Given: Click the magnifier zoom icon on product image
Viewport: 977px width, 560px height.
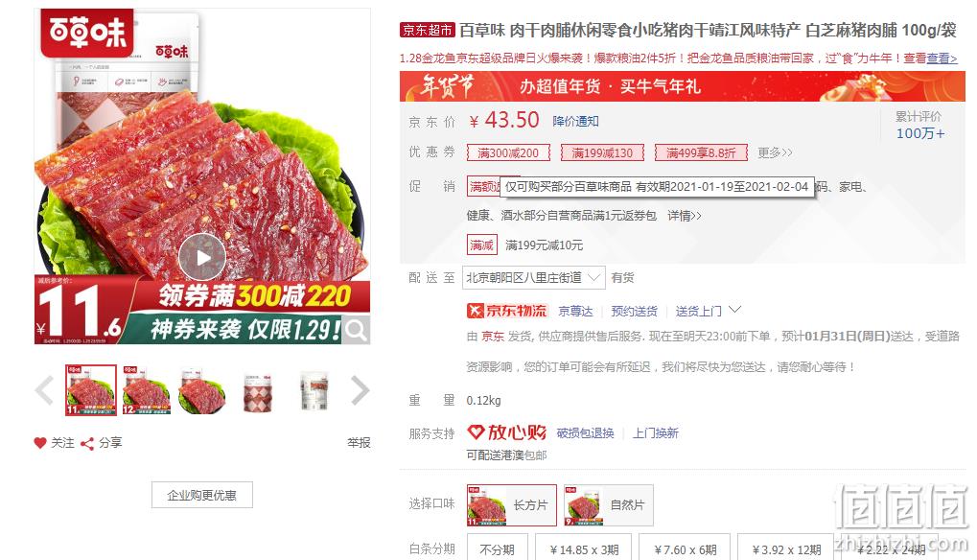Looking at the screenshot, I should [x=356, y=330].
